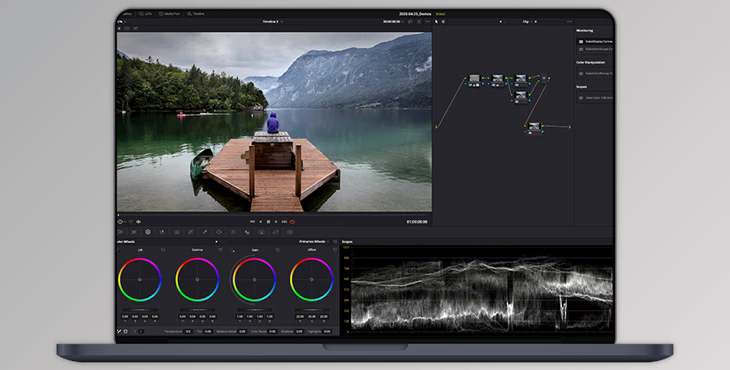
Task: Select the Color Wheels palette icon
Action: pyautogui.click(x=148, y=232)
